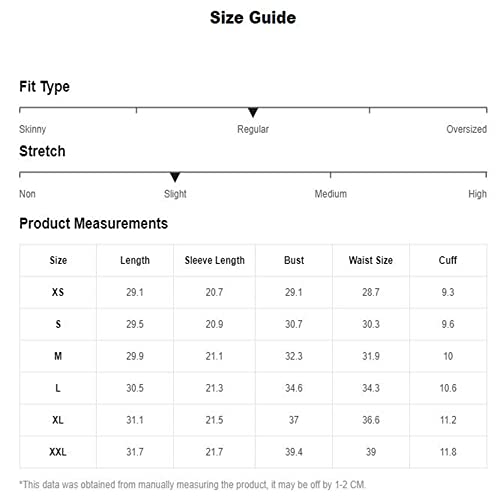
Task: Click the manual measuring disclaimer note
Action: [193, 484]
